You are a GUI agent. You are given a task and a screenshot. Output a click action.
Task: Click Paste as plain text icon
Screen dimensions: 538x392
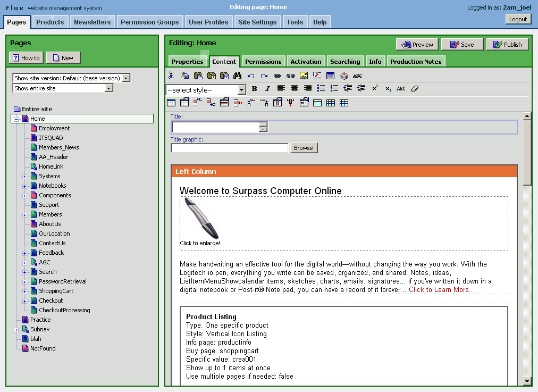pyautogui.click(x=212, y=76)
